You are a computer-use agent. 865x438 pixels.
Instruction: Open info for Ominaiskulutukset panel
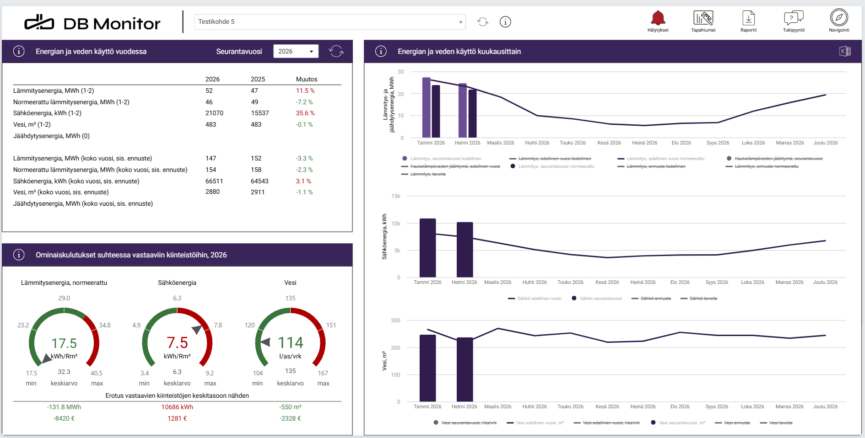[19, 256]
